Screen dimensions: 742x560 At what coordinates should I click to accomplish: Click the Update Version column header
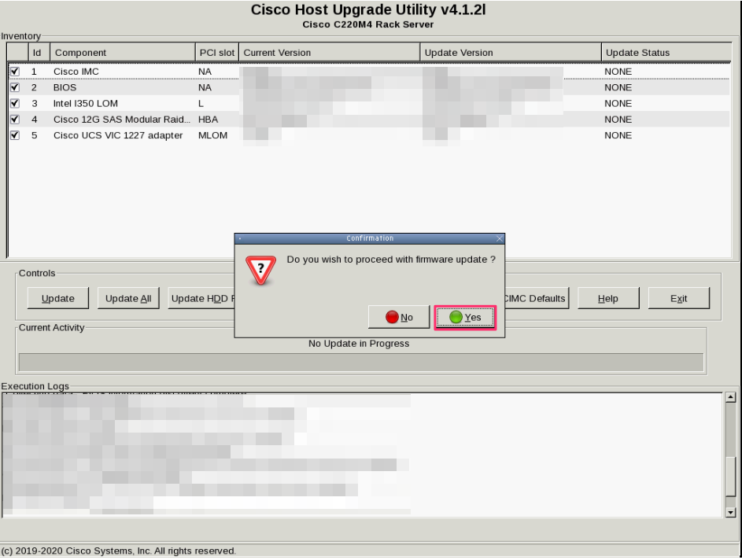point(511,53)
